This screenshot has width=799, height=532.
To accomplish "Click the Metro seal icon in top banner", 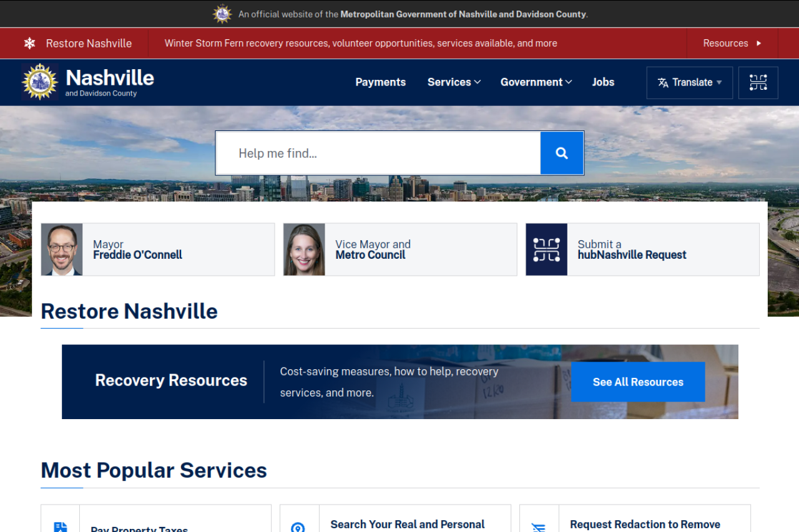I will pos(222,14).
